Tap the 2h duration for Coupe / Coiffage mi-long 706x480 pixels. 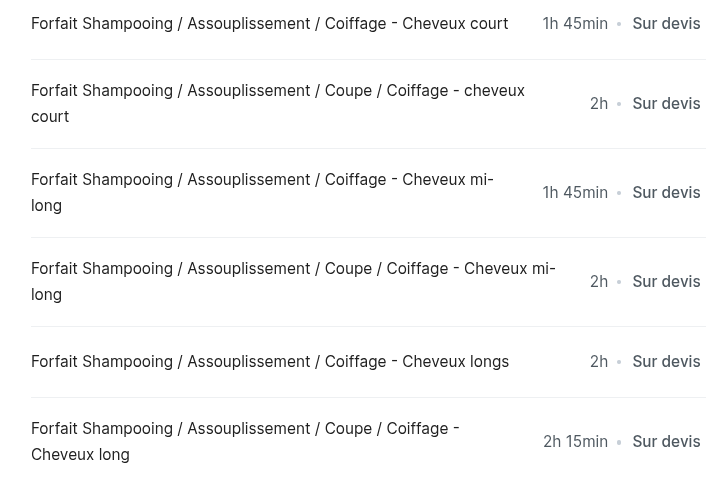pos(599,281)
